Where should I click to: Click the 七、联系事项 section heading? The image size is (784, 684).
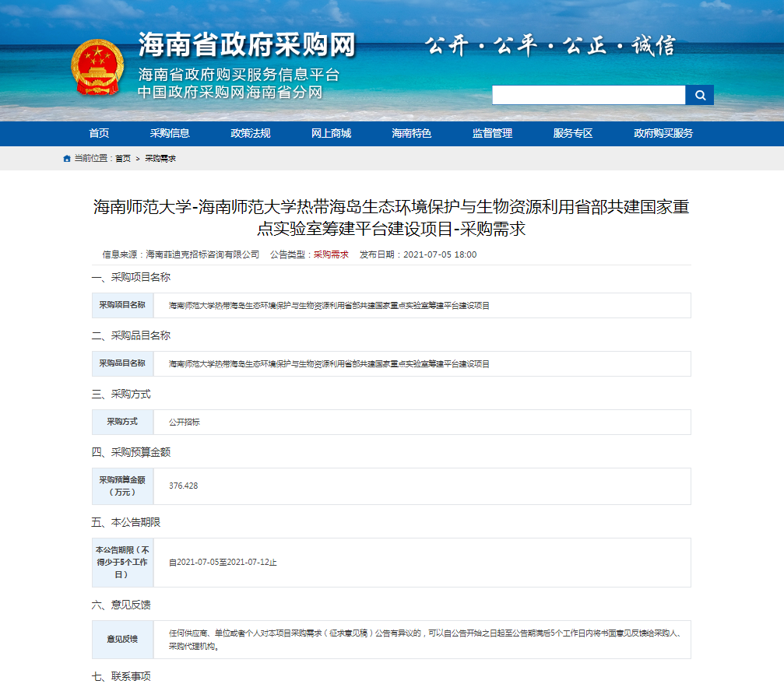point(121,676)
